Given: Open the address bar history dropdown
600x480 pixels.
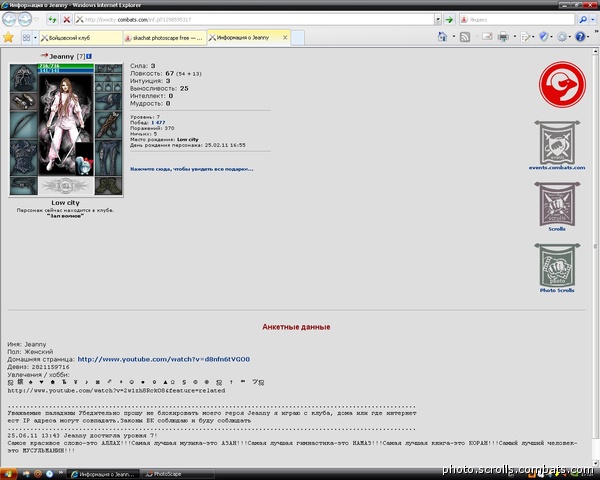Looking at the screenshot, I should coord(438,19).
